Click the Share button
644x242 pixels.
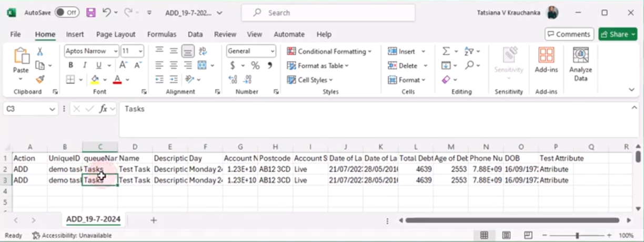618,34
